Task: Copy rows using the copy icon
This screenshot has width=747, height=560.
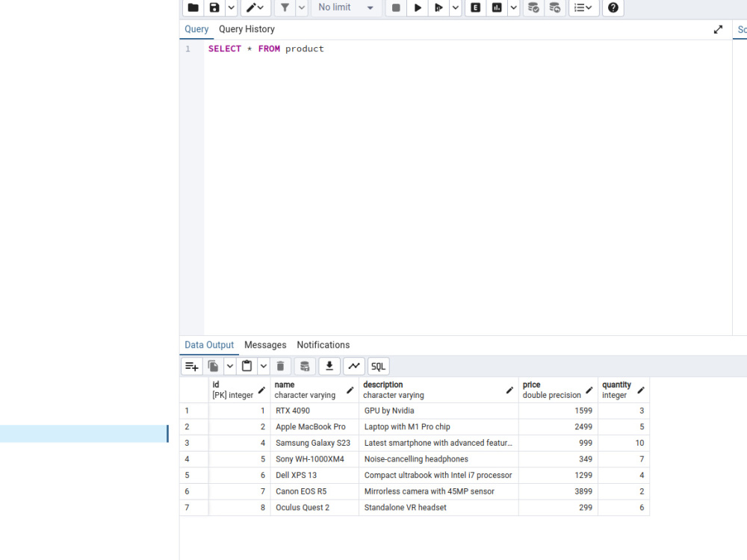Action: coord(214,366)
